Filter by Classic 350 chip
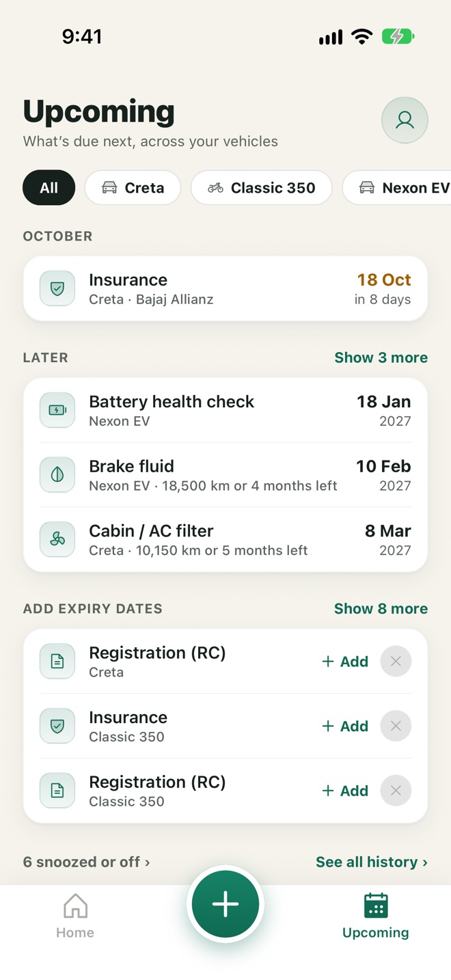This screenshot has width=451, height=980. [x=262, y=188]
